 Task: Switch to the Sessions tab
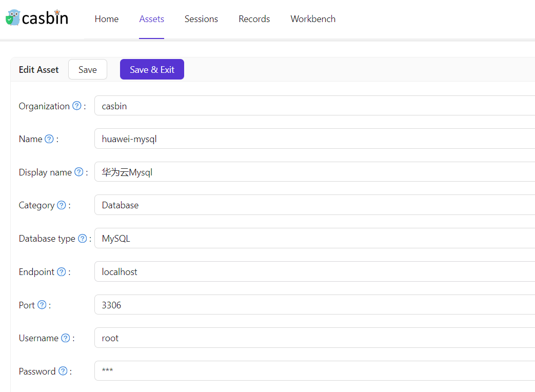pyautogui.click(x=201, y=19)
